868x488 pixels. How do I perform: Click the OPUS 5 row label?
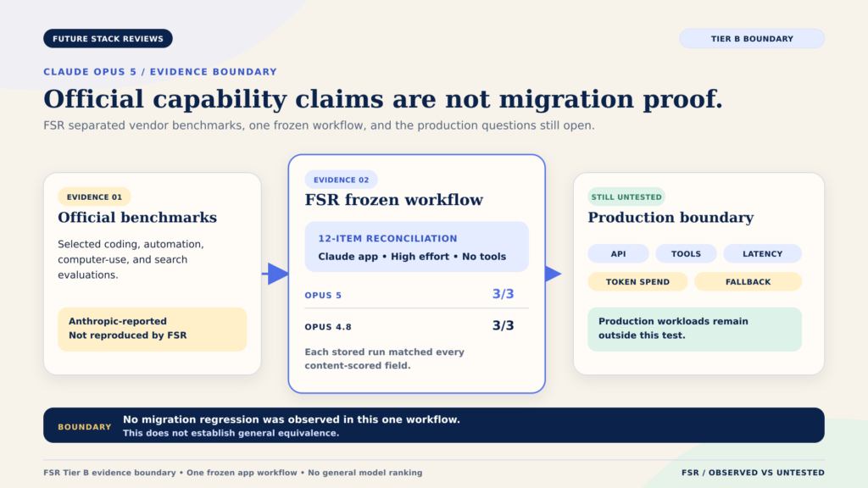click(x=323, y=296)
